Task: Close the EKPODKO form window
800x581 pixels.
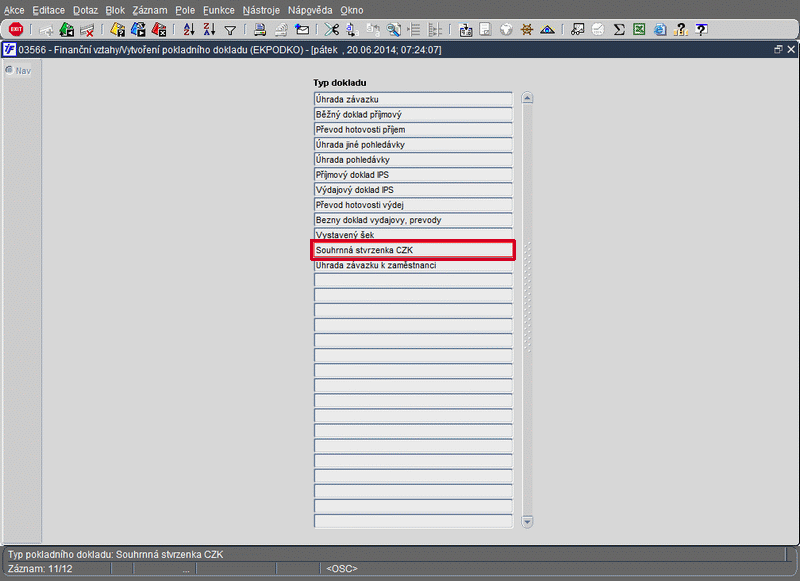Action: pyautogui.click(x=791, y=49)
